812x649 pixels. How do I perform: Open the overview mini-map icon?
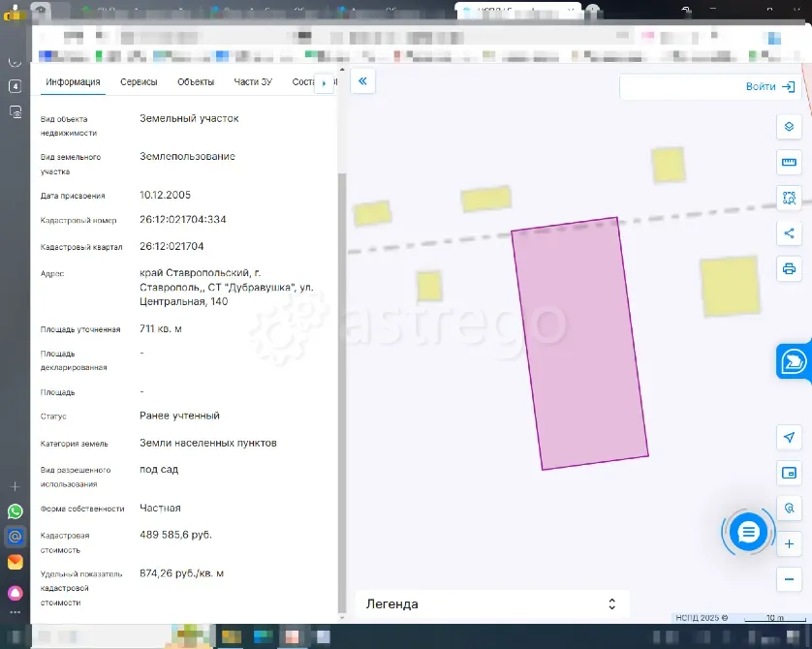point(789,473)
